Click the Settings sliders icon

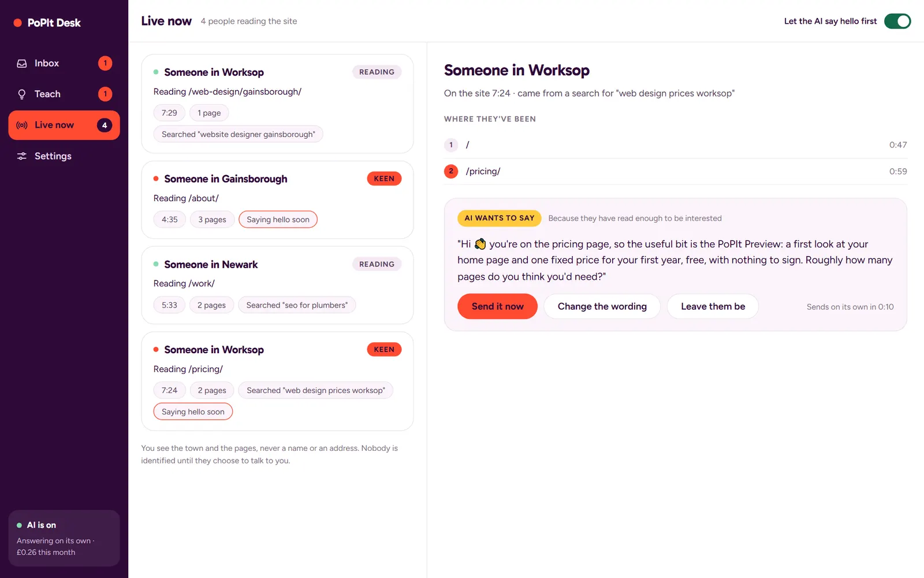coord(22,156)
